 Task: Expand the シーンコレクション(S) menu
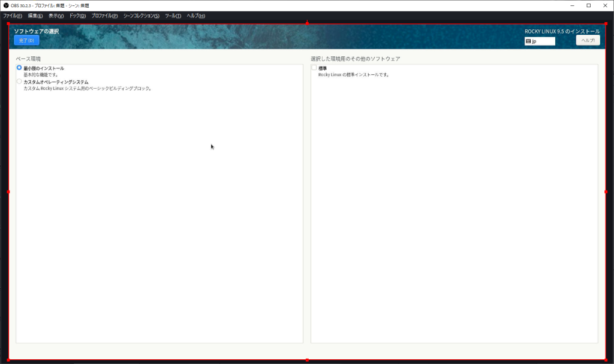(141, 16)
